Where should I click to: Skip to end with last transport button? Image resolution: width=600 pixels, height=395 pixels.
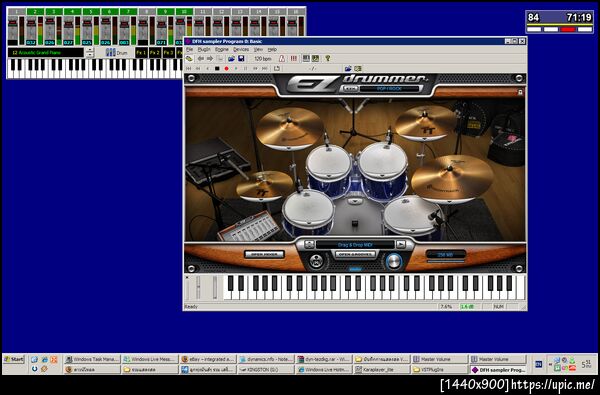pos(264,69)
